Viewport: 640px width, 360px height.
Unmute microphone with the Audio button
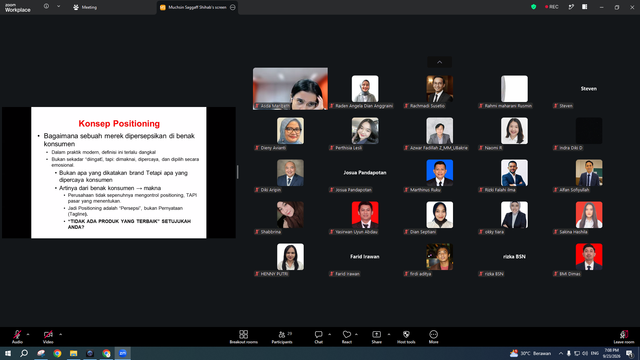17,337
